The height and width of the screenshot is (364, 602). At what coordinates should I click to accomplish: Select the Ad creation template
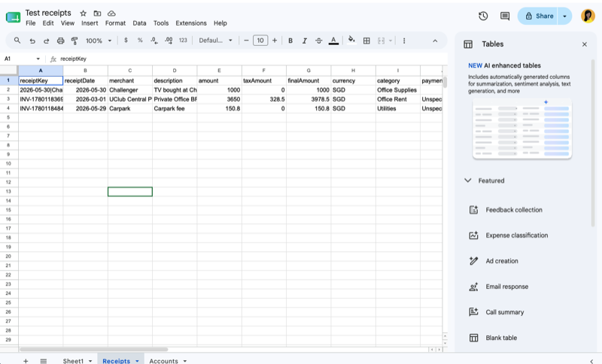click(501, 261)
